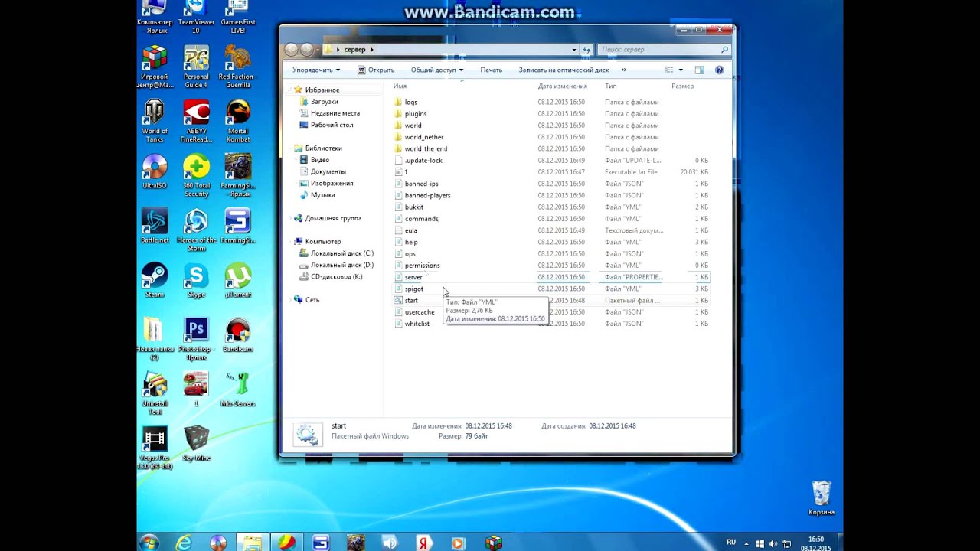Open the Упорядочить dropdown menu
Image resolution: width=980 pixels, height=551 pixels.
click(x=316, y=70)
